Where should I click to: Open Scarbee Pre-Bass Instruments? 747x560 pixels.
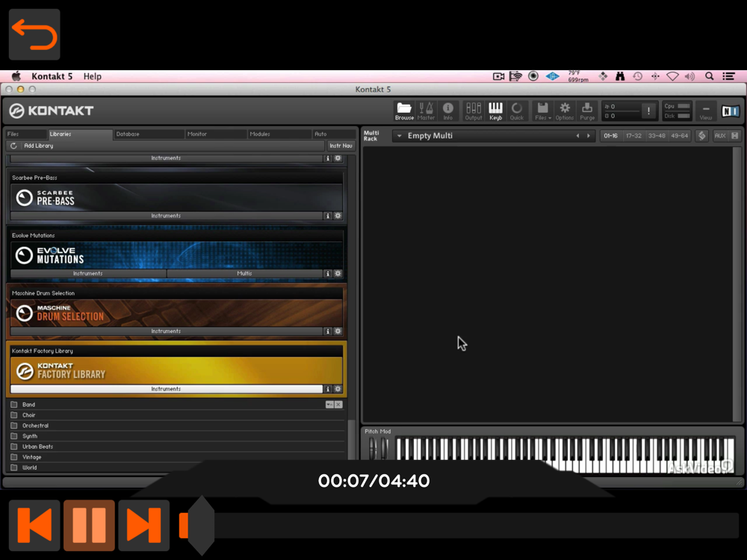166,216
